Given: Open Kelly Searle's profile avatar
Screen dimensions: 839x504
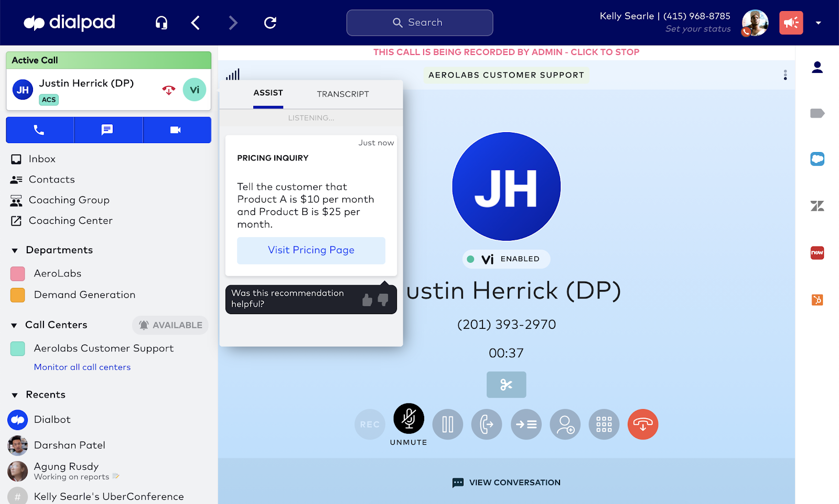Looking at the screenshot, I should tap(755, 23).
